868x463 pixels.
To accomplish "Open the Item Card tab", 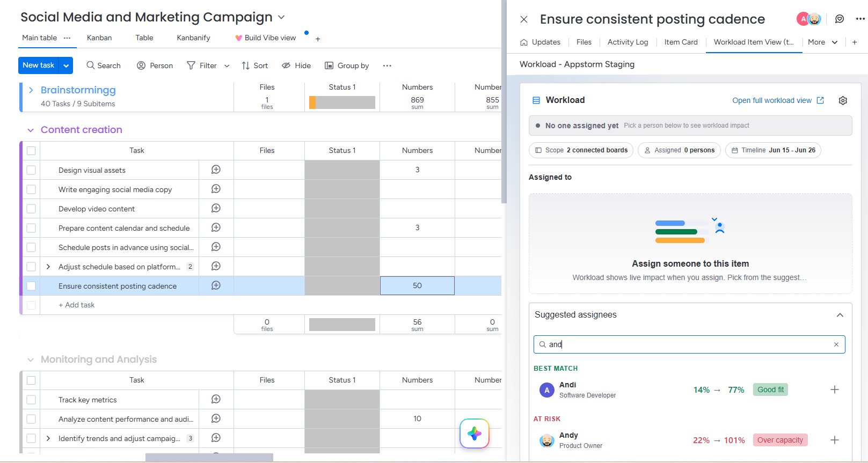I will pyautogui.click(x=681, y=42).
